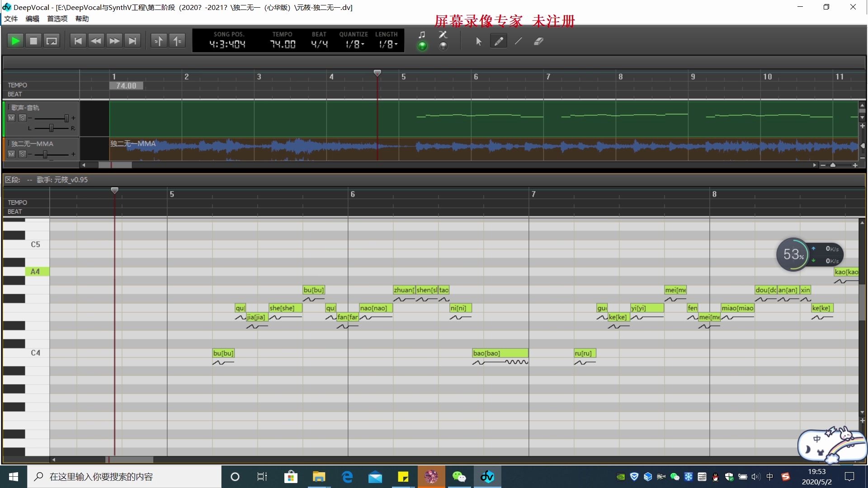Jump to song start button
The width and height of the screenshot is (868, 488).
[78, 41]
